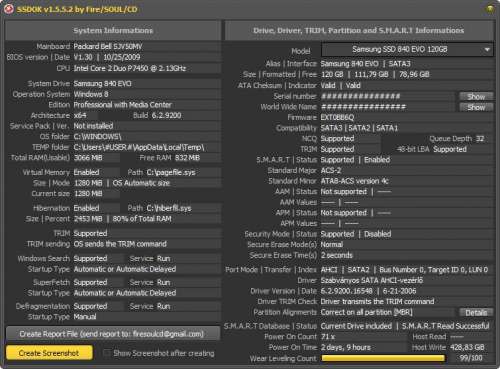Click Power On Count value 71 x
The image size is (500, 369).
pos(328,337)
